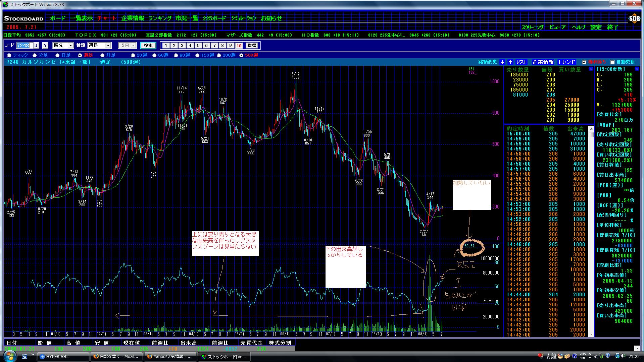Select the 日足 daily chart radio button
The image size is (644, 362).
[58, 55]
